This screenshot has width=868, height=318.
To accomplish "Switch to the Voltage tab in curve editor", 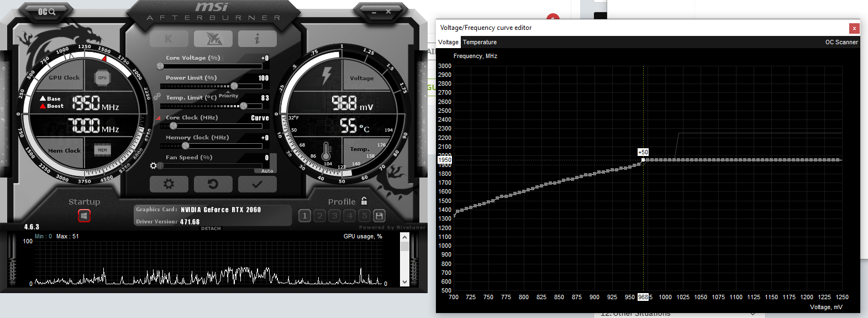I will click(x=448, y=42).
